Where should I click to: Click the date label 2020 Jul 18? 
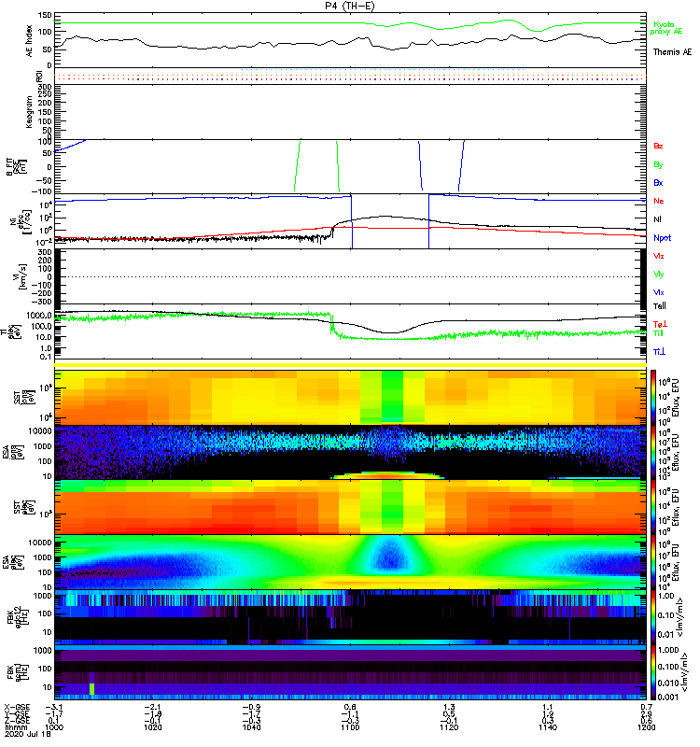[28, 734]
